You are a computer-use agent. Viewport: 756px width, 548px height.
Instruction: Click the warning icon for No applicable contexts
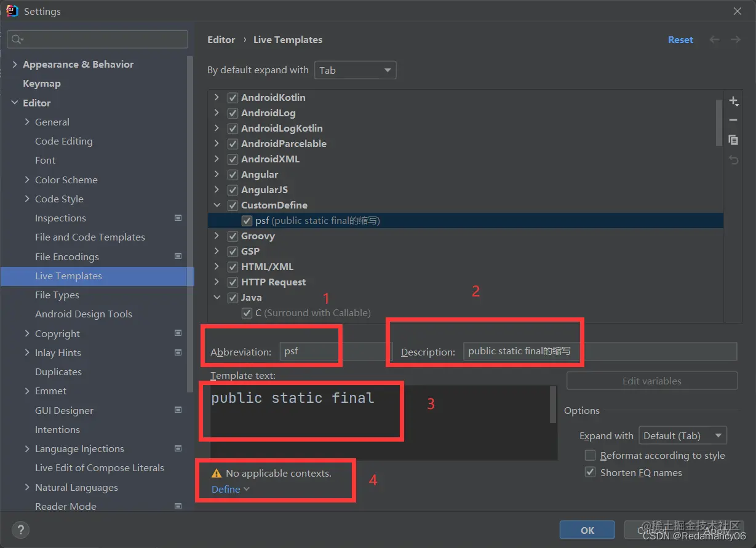[x=216, y=474]
